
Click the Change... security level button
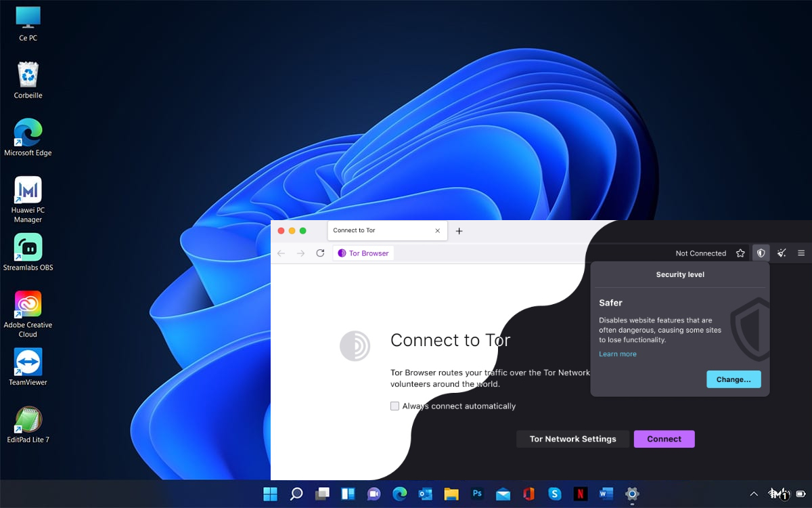click(x=734, y=379)
